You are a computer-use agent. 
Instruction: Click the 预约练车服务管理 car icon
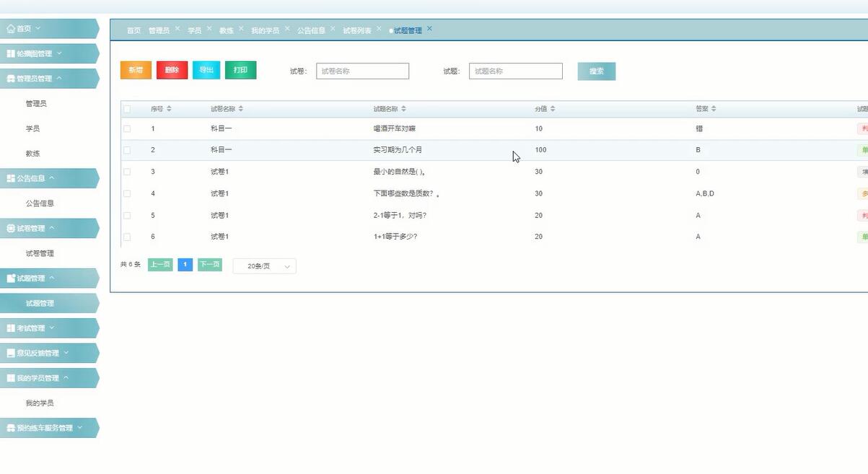pos(11,428)
